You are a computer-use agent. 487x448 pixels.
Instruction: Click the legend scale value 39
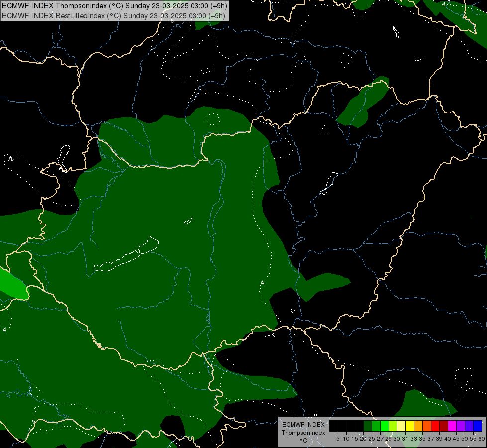439,439
